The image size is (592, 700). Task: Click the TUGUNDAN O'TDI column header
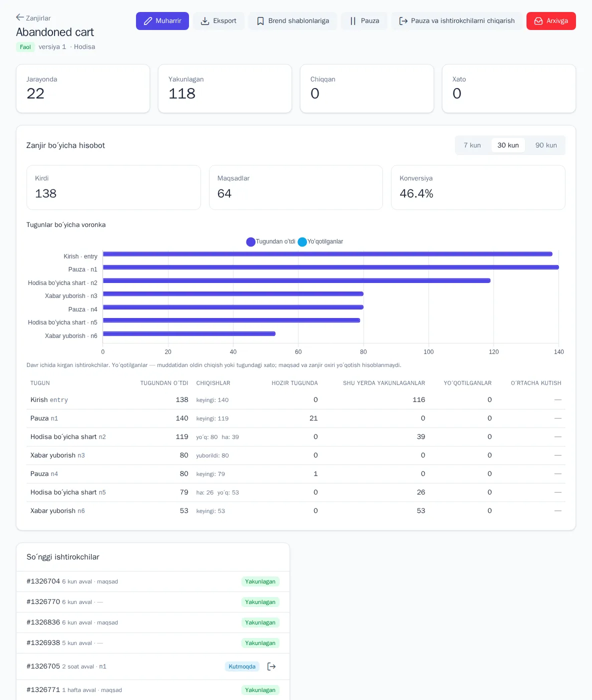click(164, 383)
